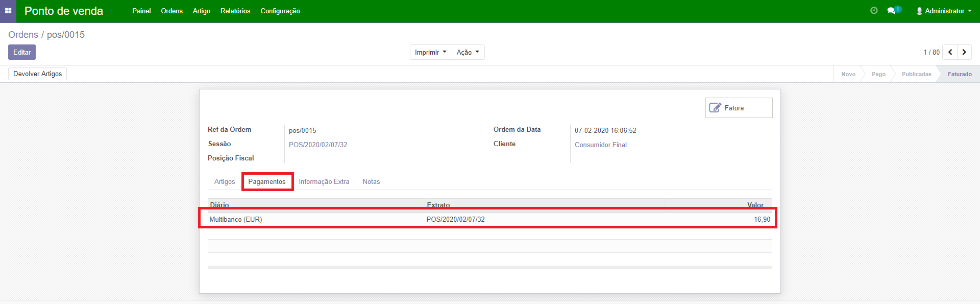Open the Relatórios menu

pos(235,11)
